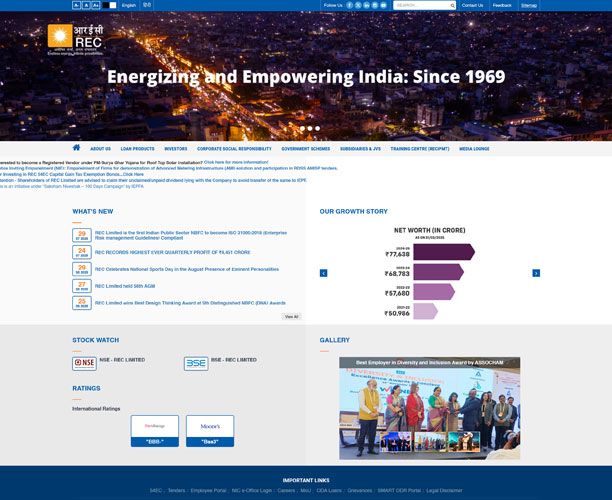Screen dimensions: 612x500
Task: Show previous growth story chart
Action: [x=324, y=273]
